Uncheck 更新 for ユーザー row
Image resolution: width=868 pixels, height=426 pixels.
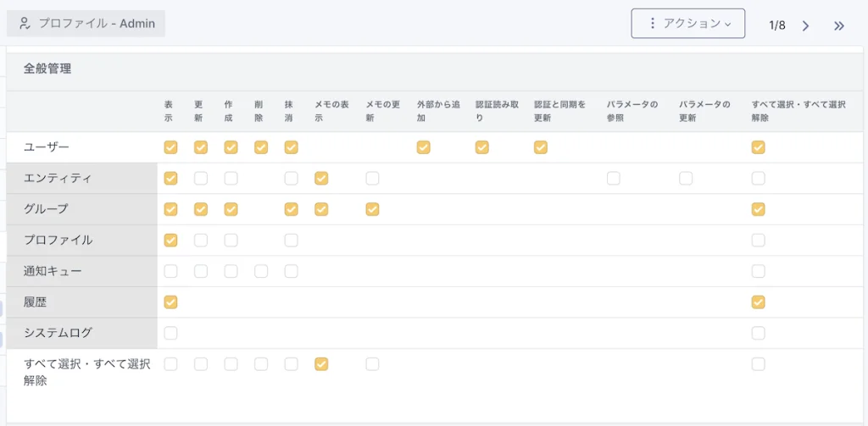tap(201, 147)
